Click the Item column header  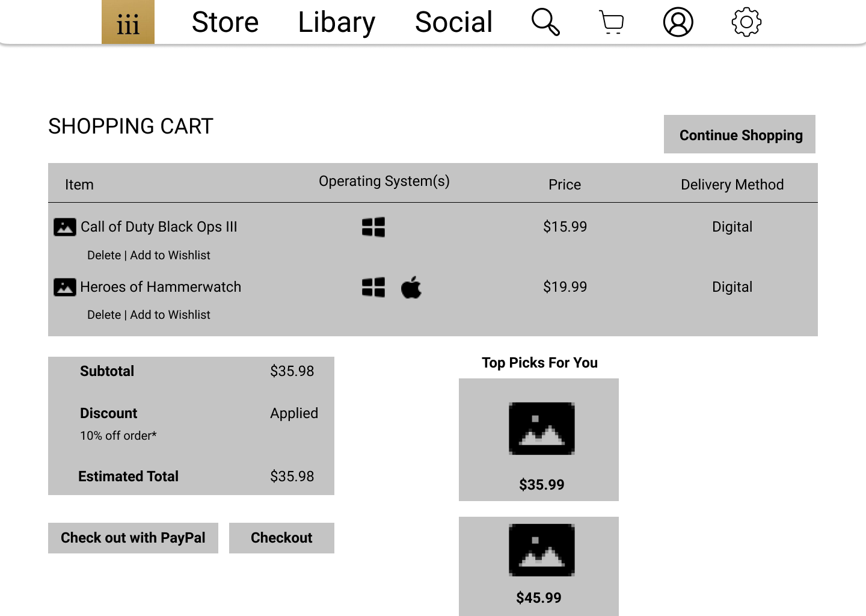79,185
